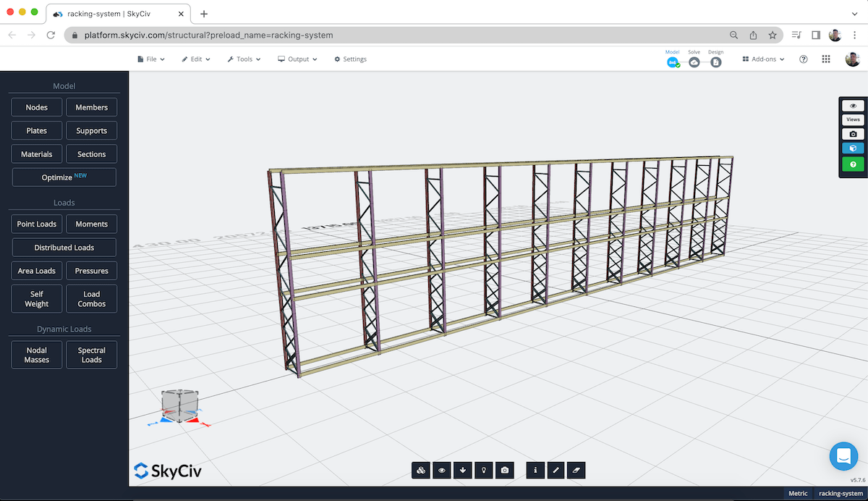Screen dimensions: 868x501
Task: Click the browser address bar
Action: coord(289,34)
